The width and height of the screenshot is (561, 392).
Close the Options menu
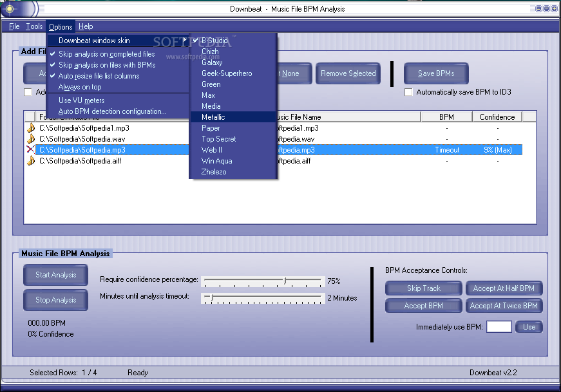click(61, 27)
